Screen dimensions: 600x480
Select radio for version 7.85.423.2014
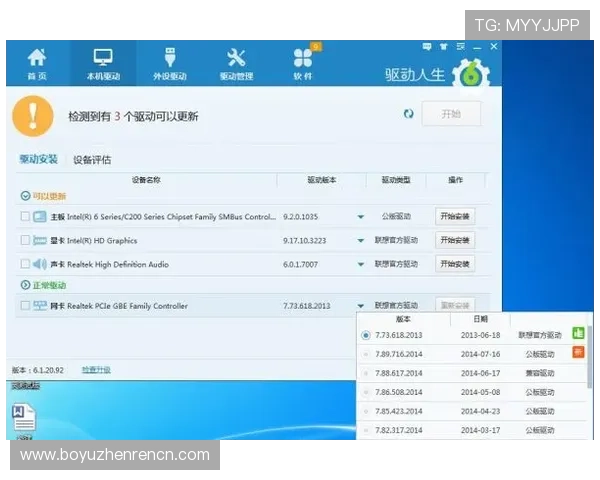[x=366, y=411]
